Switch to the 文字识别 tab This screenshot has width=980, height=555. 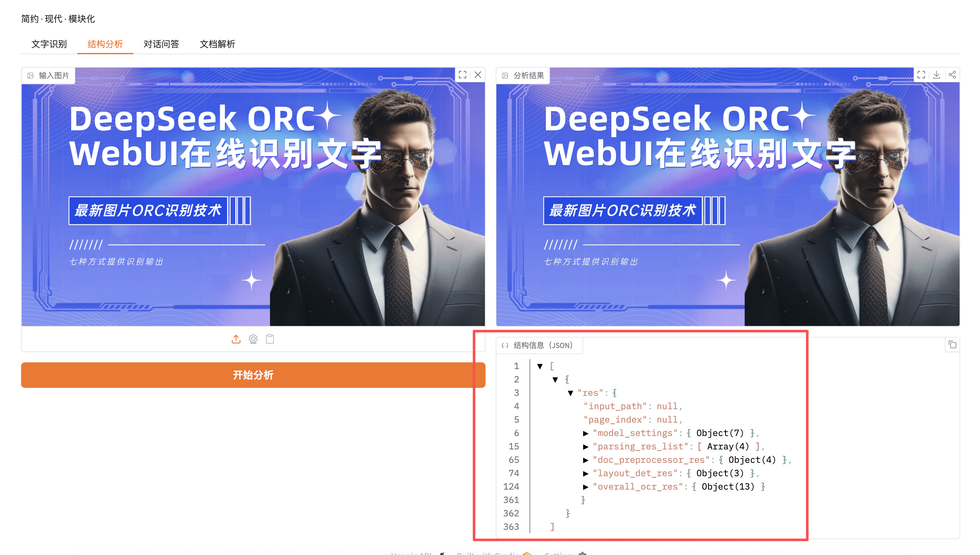[x=49, y=44]
